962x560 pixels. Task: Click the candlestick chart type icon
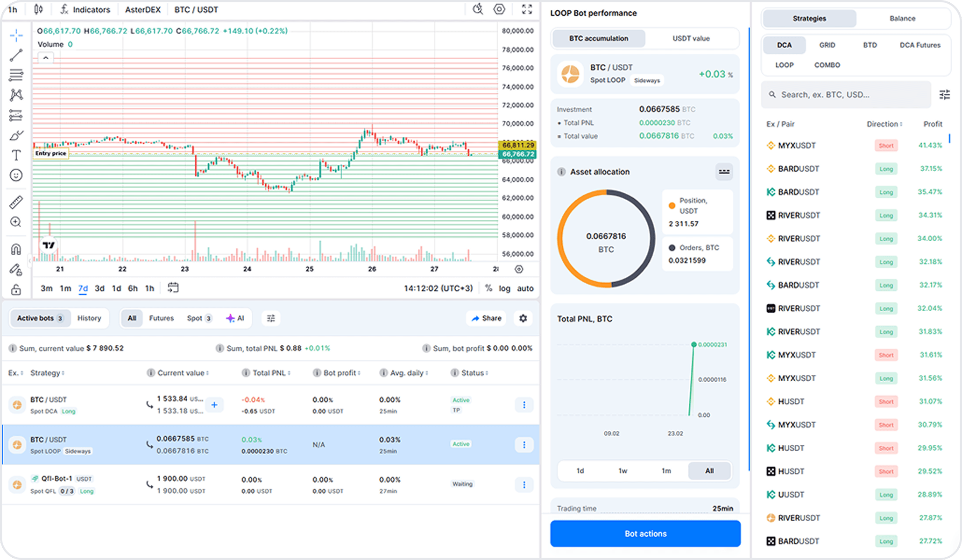pyautogui.click(x=39, y=9)
